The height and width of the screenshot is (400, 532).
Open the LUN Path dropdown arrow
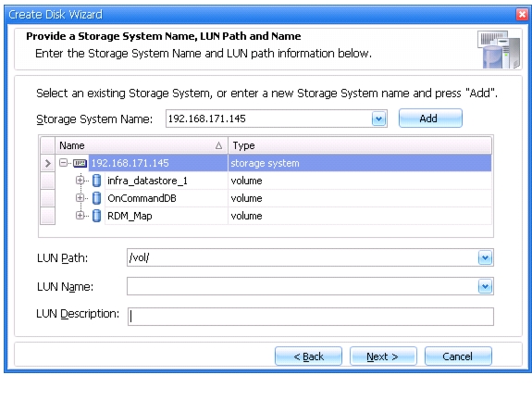486,257
